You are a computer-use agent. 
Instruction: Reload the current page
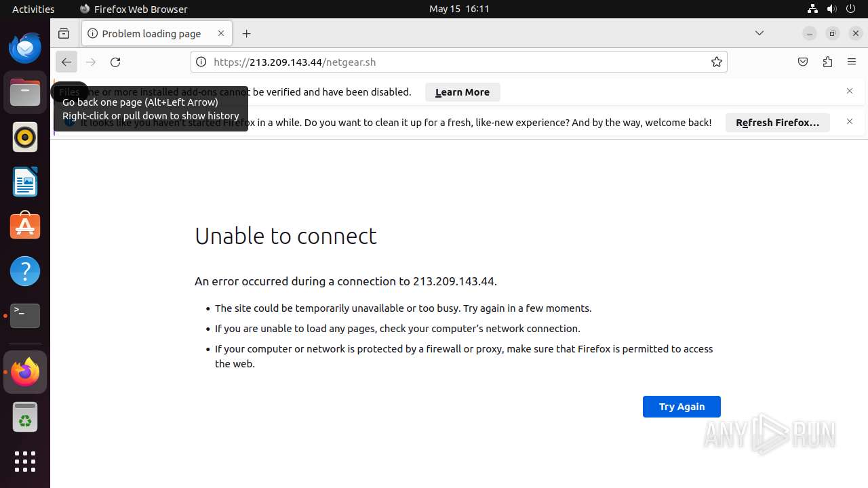(115, 62)
